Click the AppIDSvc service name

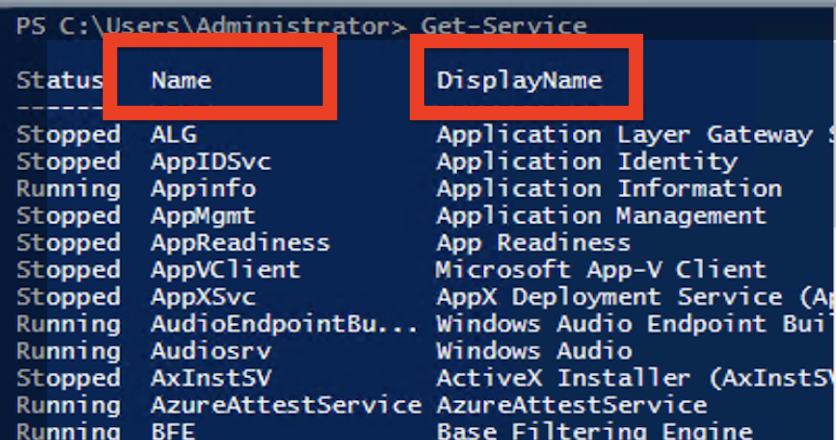(210, 161)
